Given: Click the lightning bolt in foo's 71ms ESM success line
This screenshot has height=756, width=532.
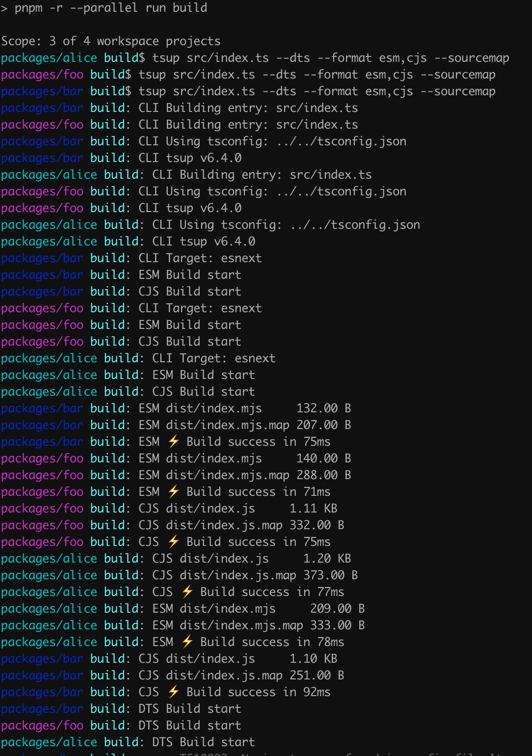Looking at the screenshot, I should (173, 492).
